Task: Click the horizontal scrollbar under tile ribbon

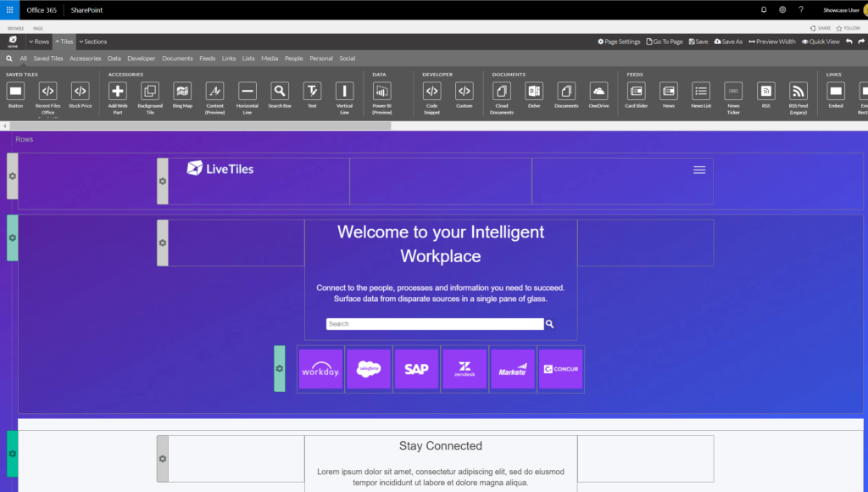Action: tap(200, 126)
